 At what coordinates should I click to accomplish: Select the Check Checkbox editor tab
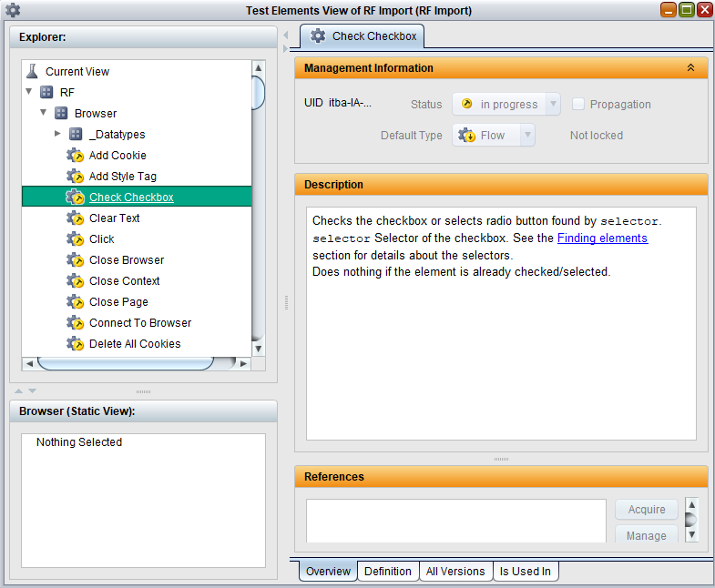click(363, 36)
